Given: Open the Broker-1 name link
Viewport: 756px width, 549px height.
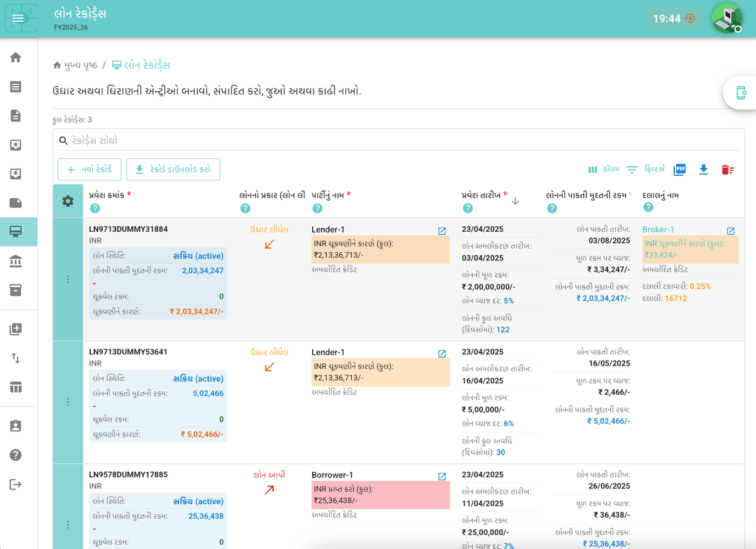Looking at the screenshot, I should [658, 230].
